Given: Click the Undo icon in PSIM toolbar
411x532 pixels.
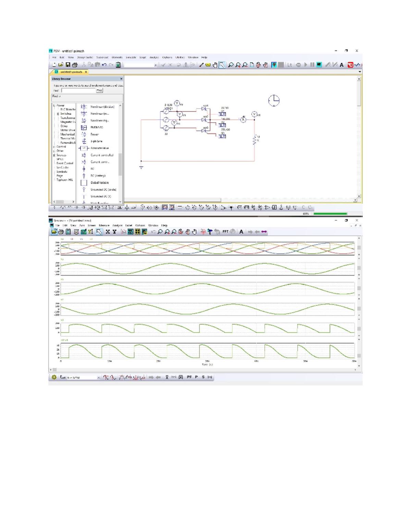Looking at the screenshot, I should [x=104, y=65].
